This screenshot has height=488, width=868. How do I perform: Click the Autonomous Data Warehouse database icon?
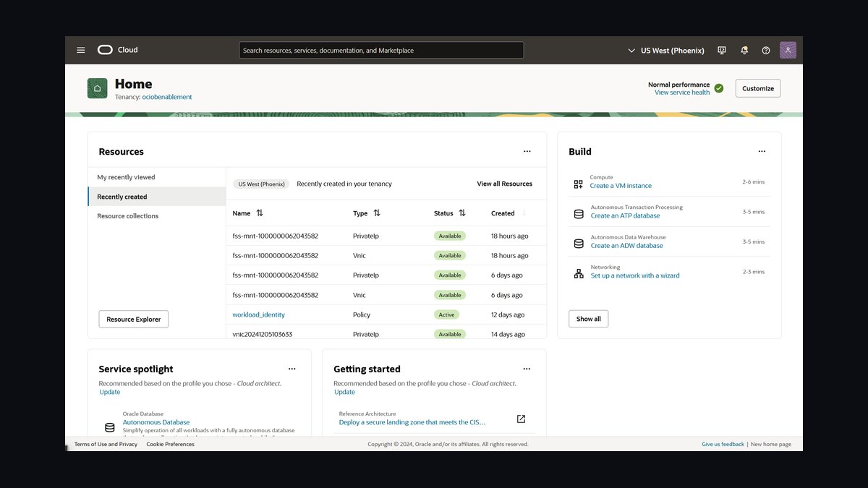click(x=579, y=244)
